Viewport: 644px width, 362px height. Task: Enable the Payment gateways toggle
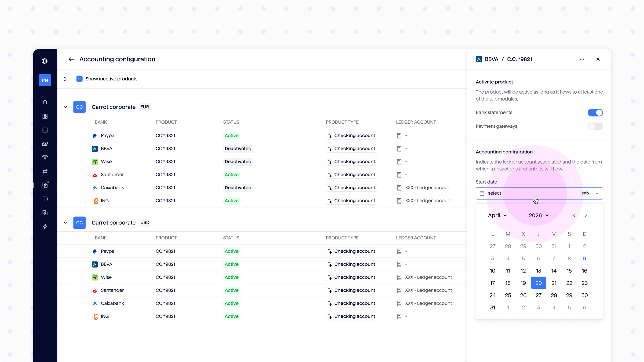pyautogui.click(x=595, y=126)
